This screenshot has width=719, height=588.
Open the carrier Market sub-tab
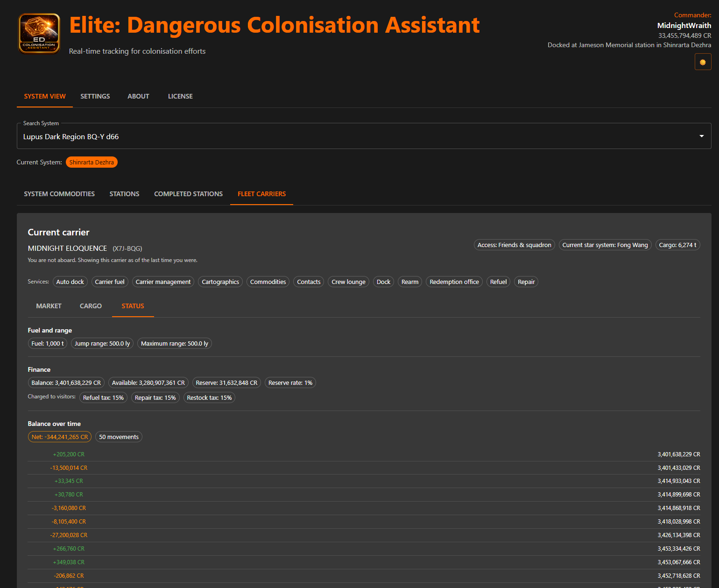coord(49,306)
